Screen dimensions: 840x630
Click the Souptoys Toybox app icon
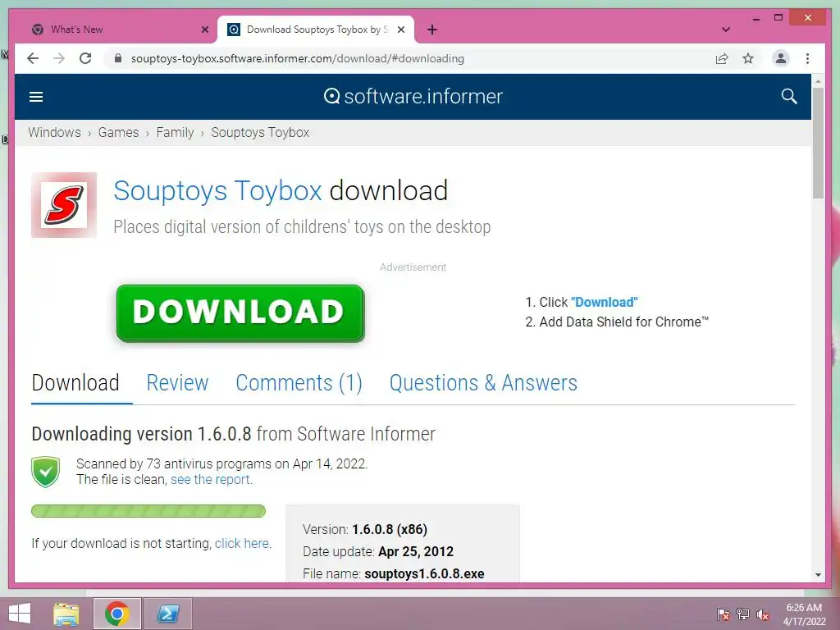click(64, 205)
